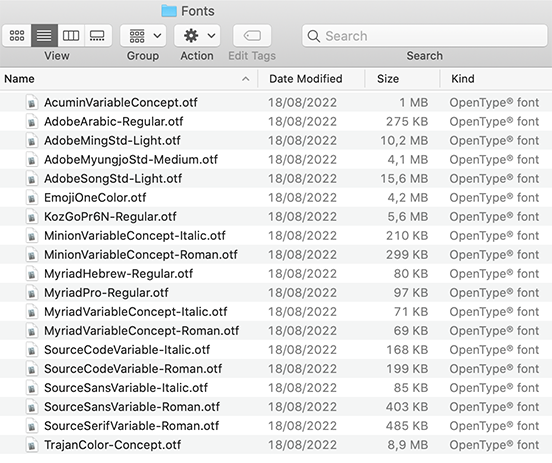The width and height of the screenshot is (552, 463).
Task: Select AdobeMingStd-Light.otf file icon
Action: [32, 140]
